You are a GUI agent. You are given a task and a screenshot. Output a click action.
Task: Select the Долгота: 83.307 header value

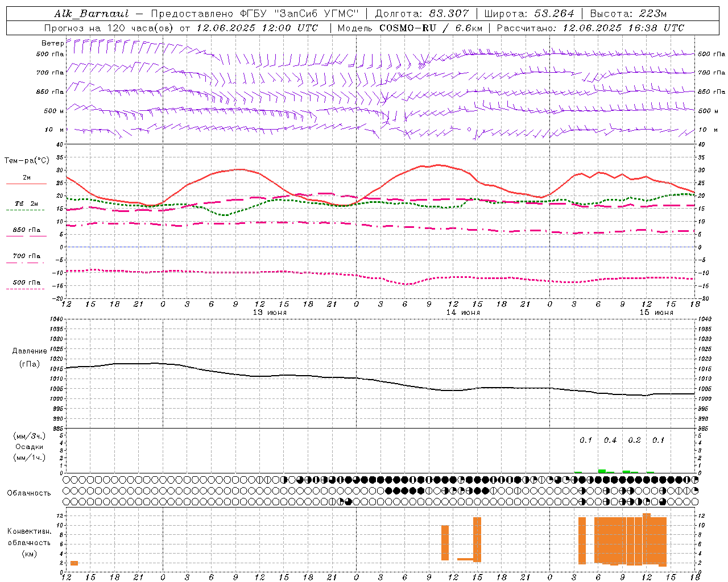(422, 14)
